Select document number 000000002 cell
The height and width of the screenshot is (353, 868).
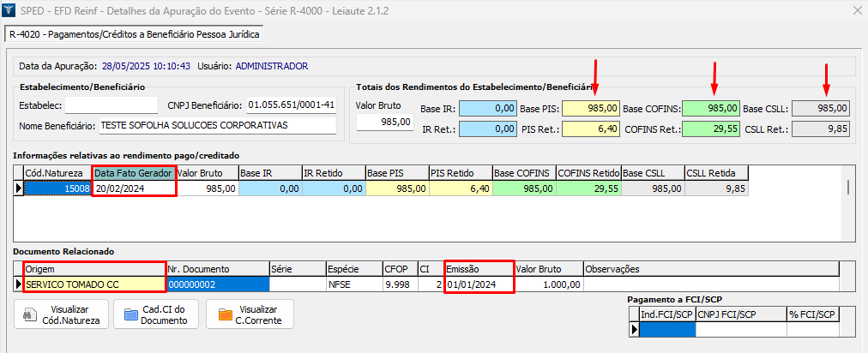pyautogui.click(x=217, y=284)
